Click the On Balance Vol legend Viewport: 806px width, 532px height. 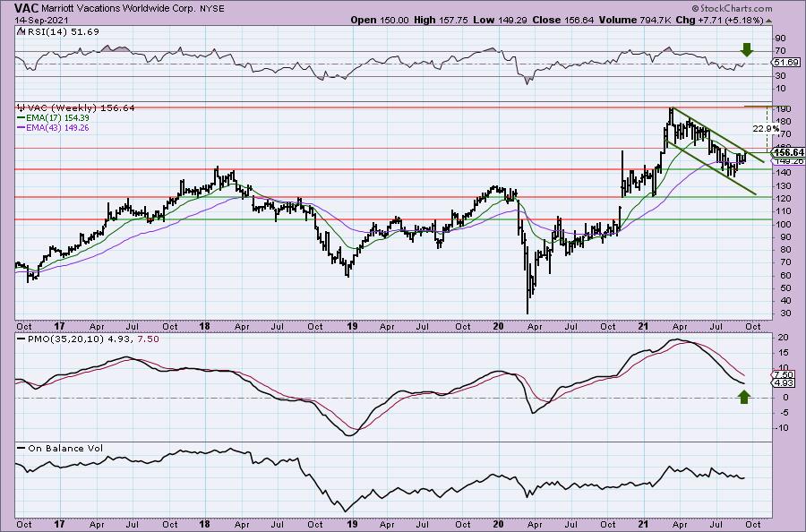[60, 448]
